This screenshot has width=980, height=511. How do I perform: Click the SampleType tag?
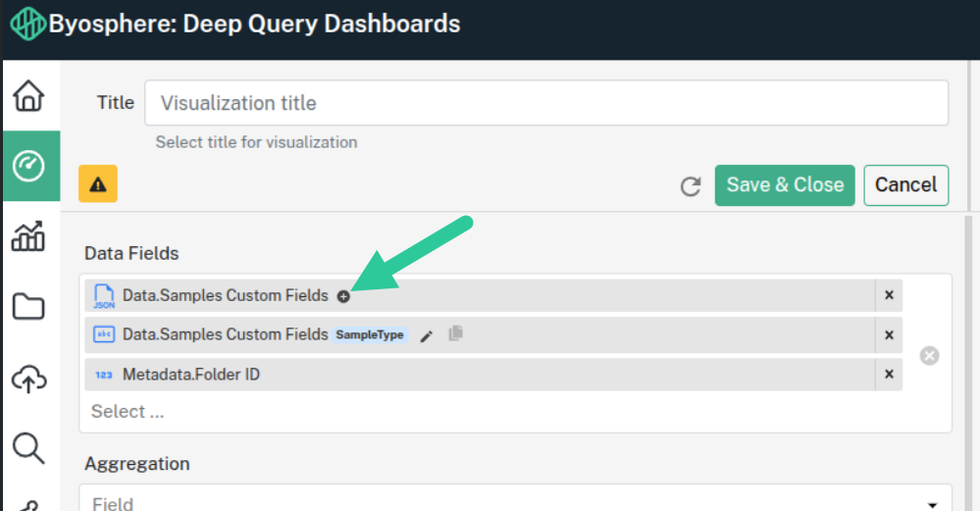pos(370,334)
